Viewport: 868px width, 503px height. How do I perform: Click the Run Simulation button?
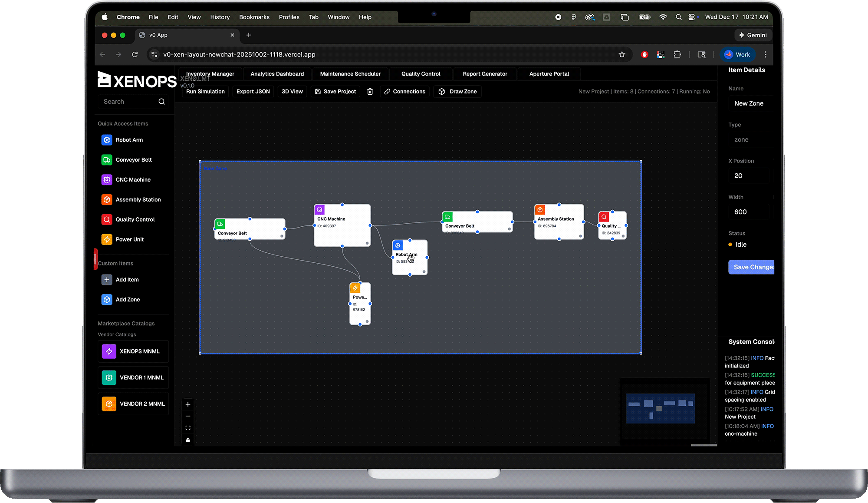(205, 92)
